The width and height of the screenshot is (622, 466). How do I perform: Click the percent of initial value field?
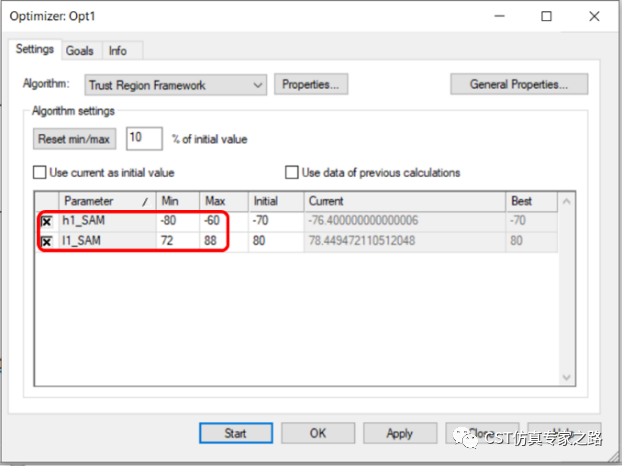click(144, 138)
